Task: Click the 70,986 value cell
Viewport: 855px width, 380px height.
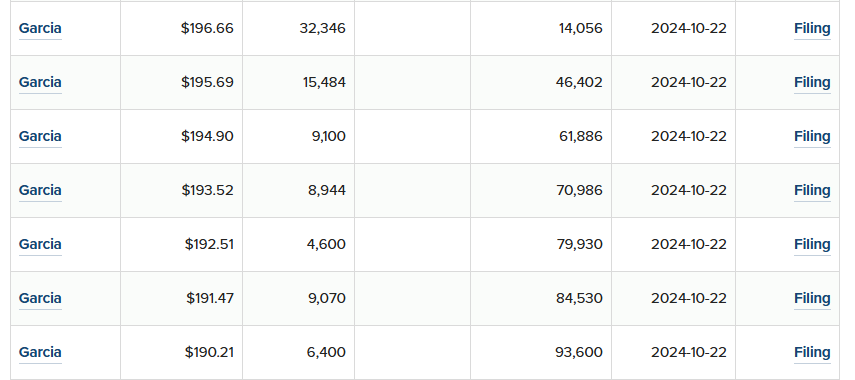Action: [541, 190]
